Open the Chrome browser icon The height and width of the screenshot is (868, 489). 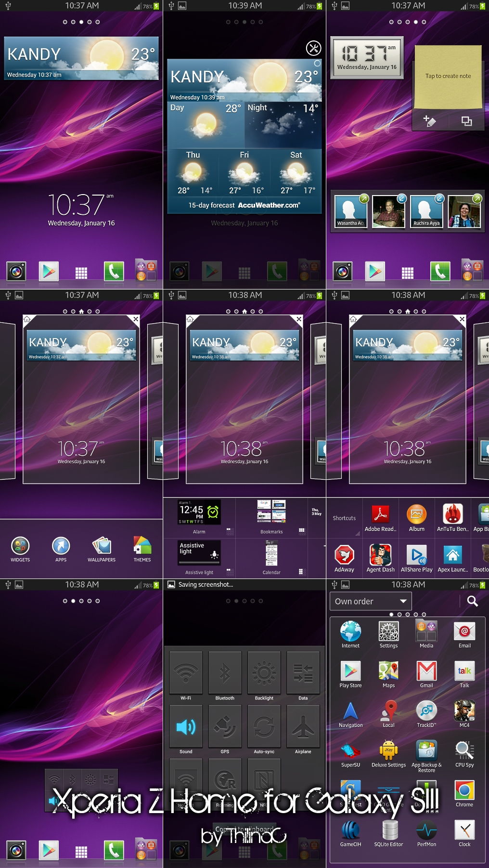coord(464,793)
